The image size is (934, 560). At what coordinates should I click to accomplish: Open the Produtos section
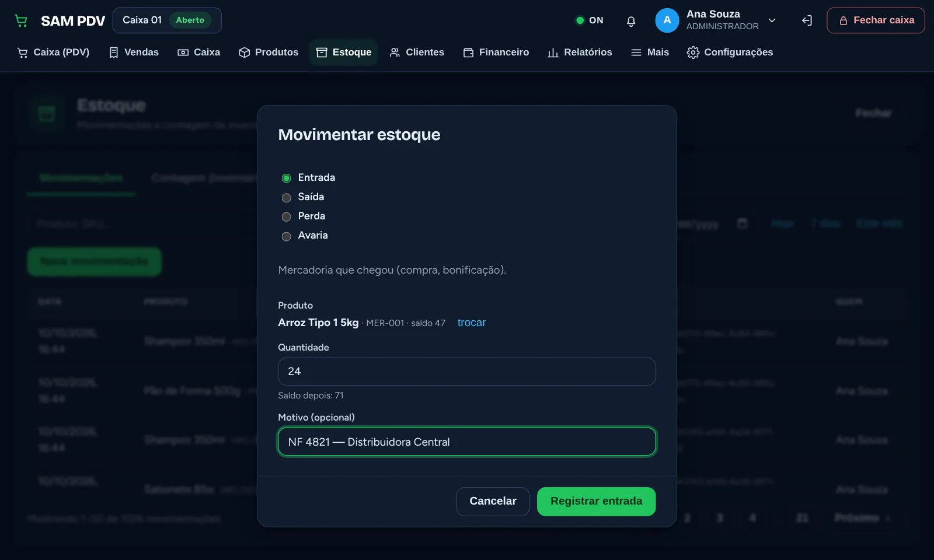pyautogui.click(x=269, y=52)
